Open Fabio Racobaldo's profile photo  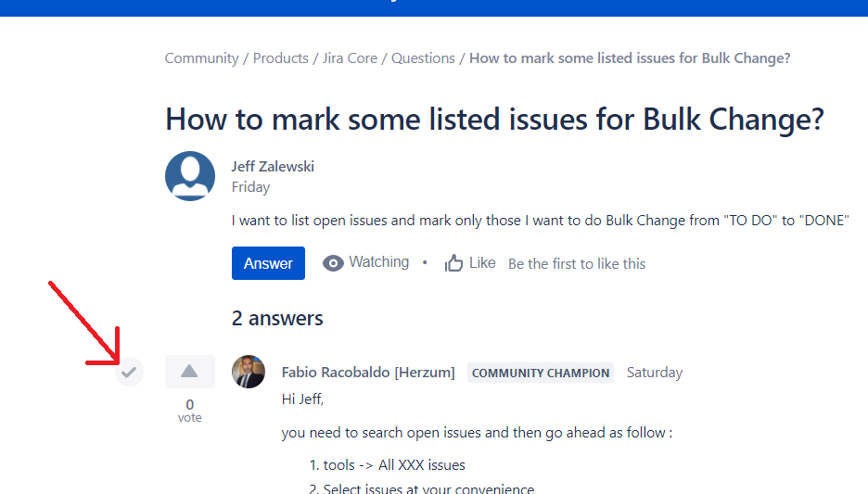(248, 372)
